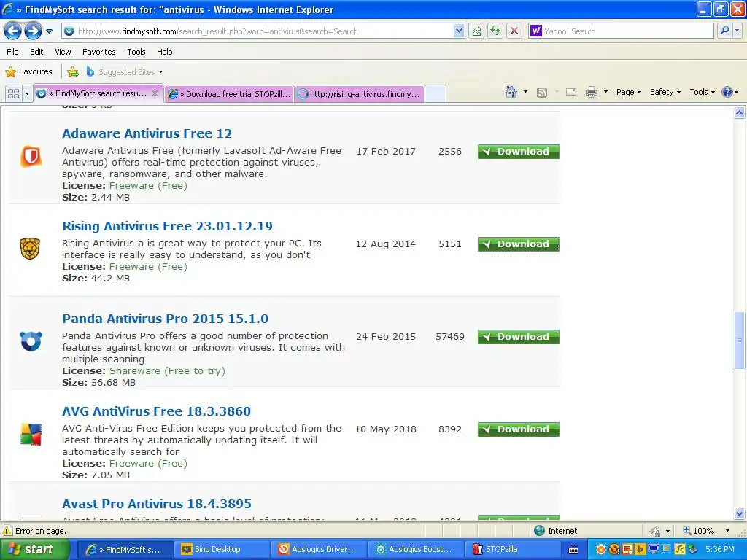Open the search provider dropdown arrow
The height and width of the screenshot is (560, 747).
coord(738,31)
